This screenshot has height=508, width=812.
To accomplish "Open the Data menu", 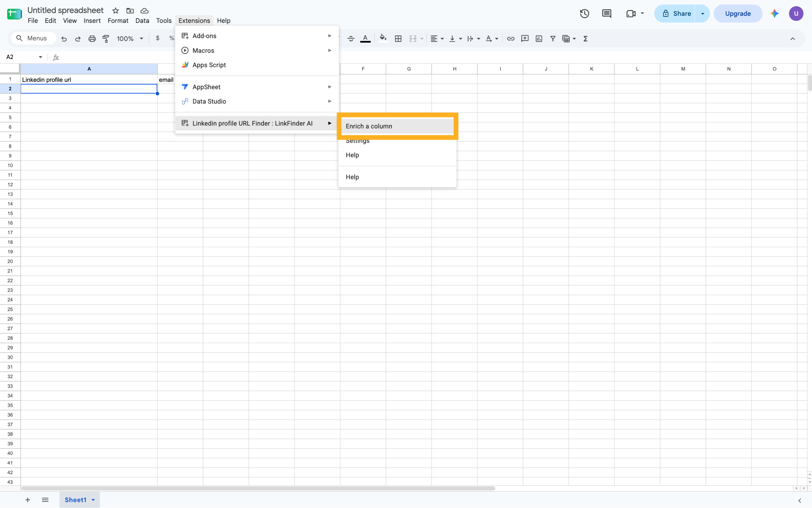I will tap(142, 21).
